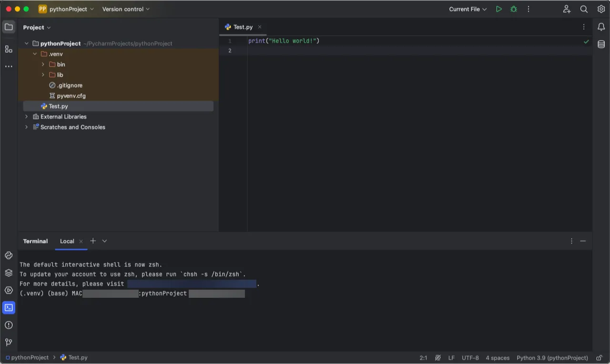This screenshot has width=610, height=364.
Task: Click the green inspections checkmark in editor
Action: [x=586, y=41]
